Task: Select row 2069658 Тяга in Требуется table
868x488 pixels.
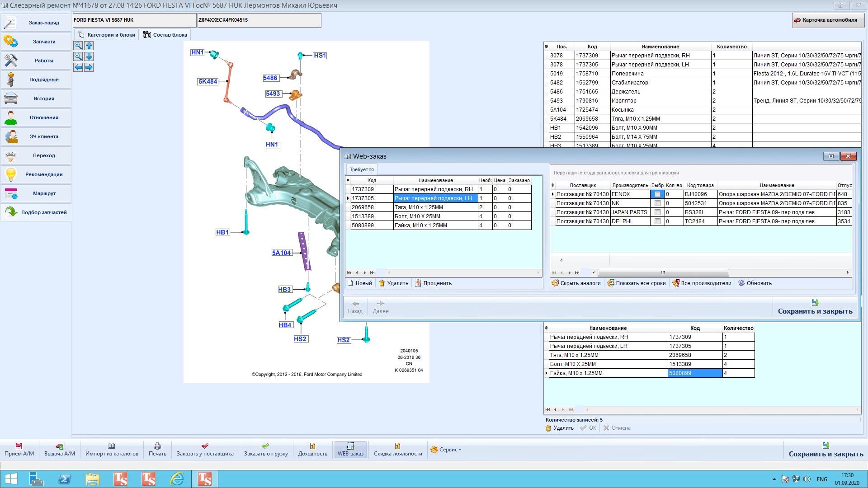Action: tap(438, 207)
